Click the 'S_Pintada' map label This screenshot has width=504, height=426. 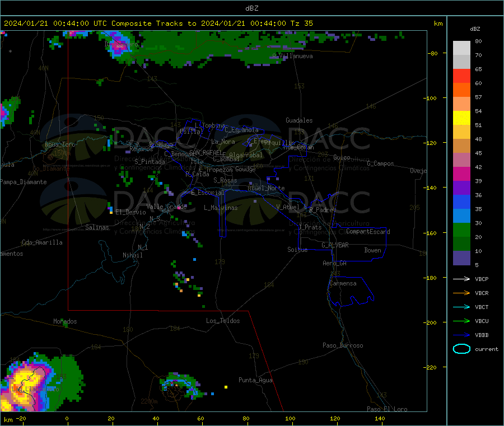150,162
